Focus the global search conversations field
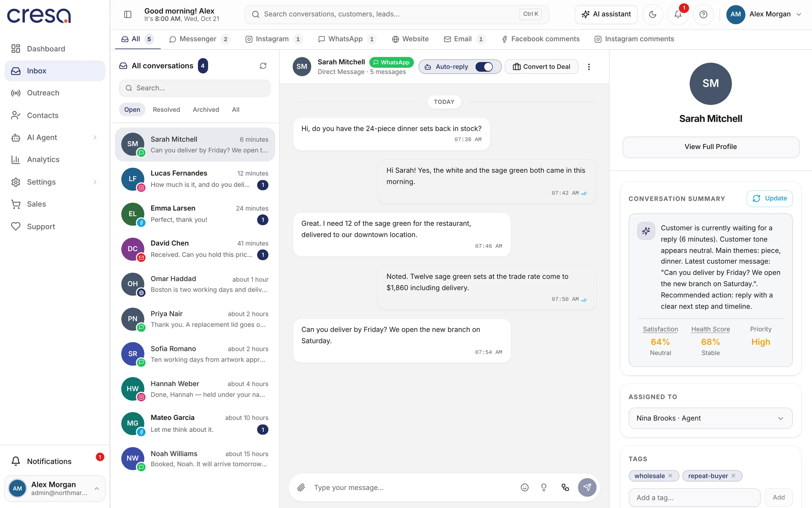Image resolution: width=812 pixels, height=508 pixels. (x=397, y=14)
